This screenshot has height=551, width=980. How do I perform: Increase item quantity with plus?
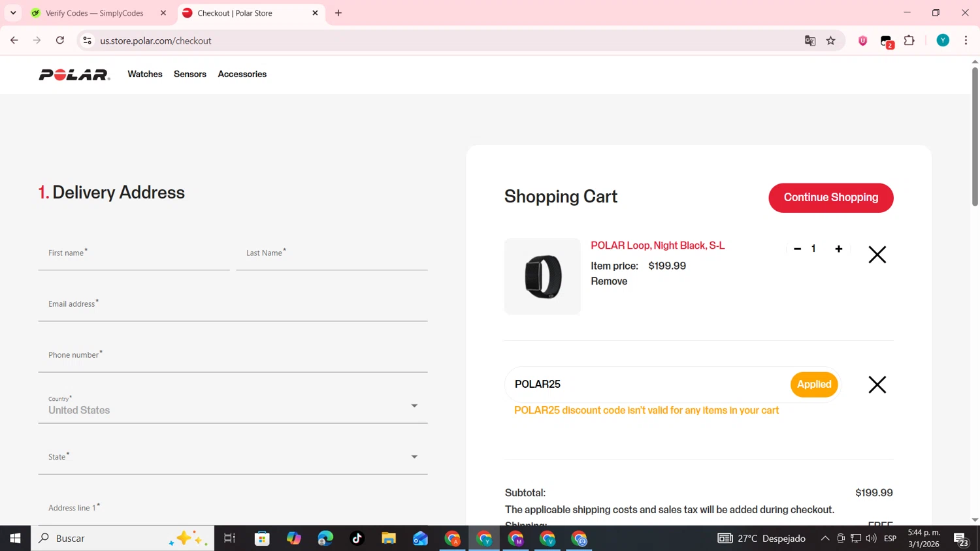coord(839,249)
